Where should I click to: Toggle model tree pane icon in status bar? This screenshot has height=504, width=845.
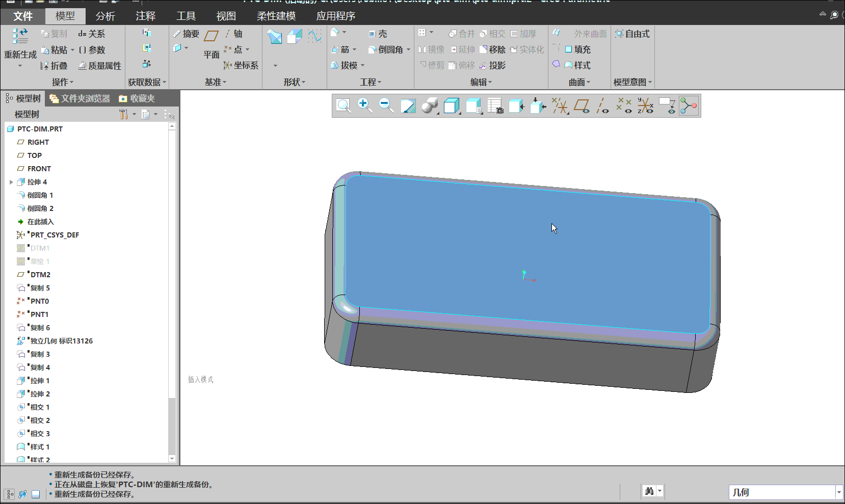coord(10,494)
